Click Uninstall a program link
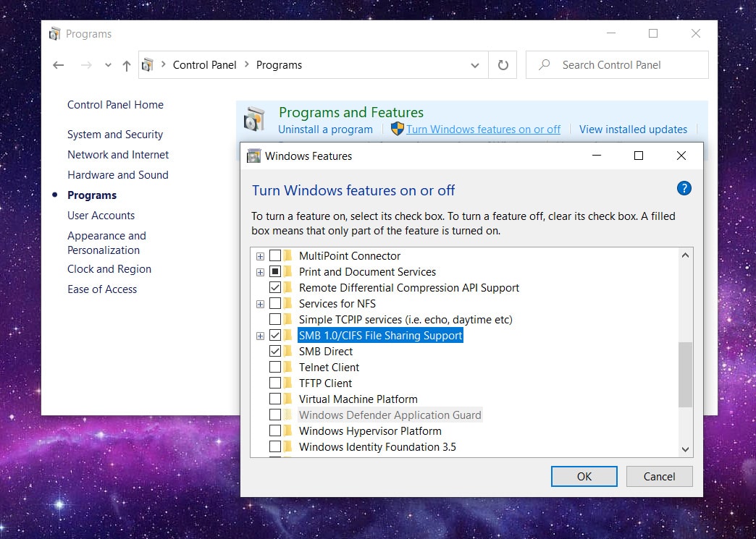This screenshot has width=756, height=539. point(325,129)
